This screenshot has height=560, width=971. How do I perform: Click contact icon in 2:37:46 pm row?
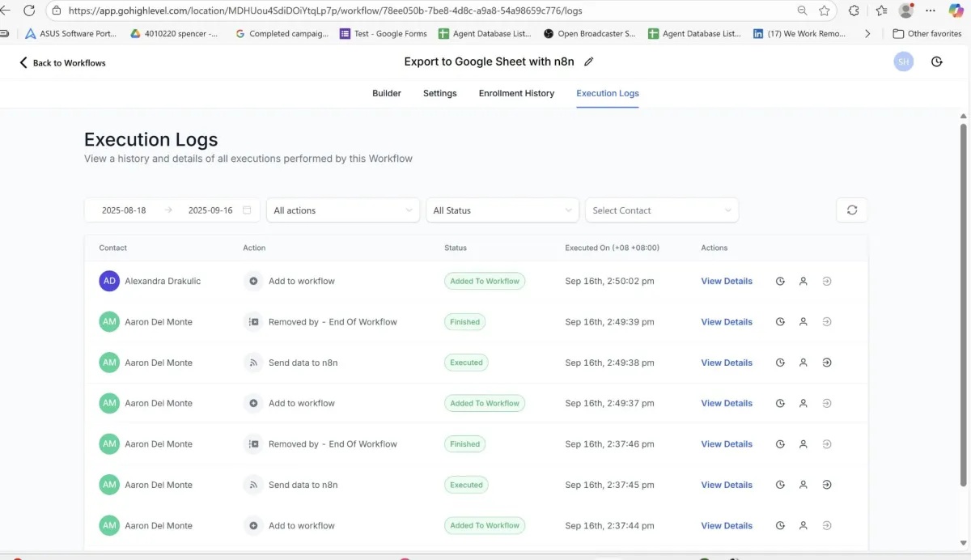pos(804,444)
